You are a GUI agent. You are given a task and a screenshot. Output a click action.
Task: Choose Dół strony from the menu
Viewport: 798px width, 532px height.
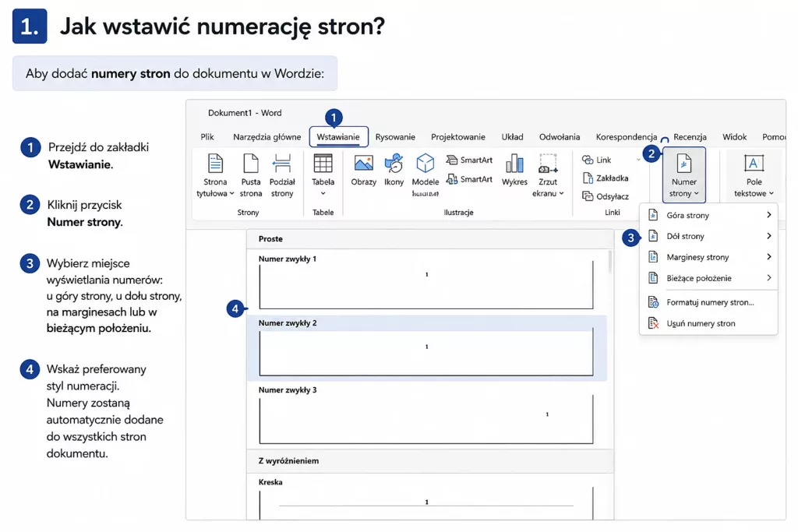(x=708, y=236)
